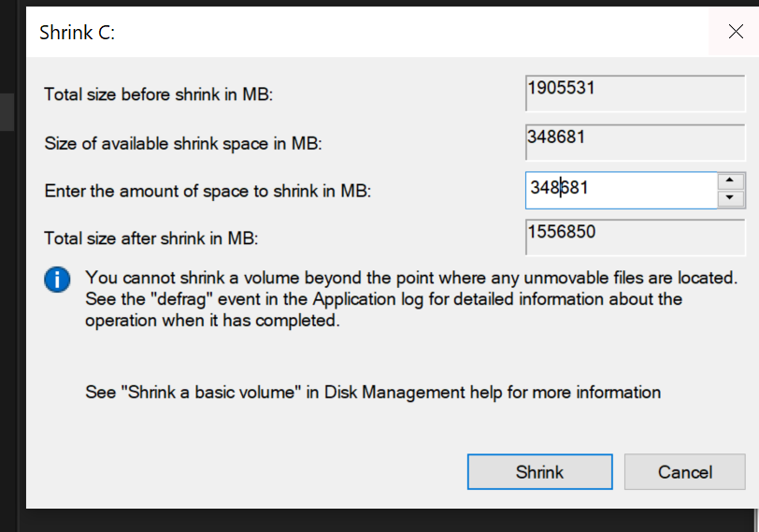Cancel the shrink operation

point(685,472)
